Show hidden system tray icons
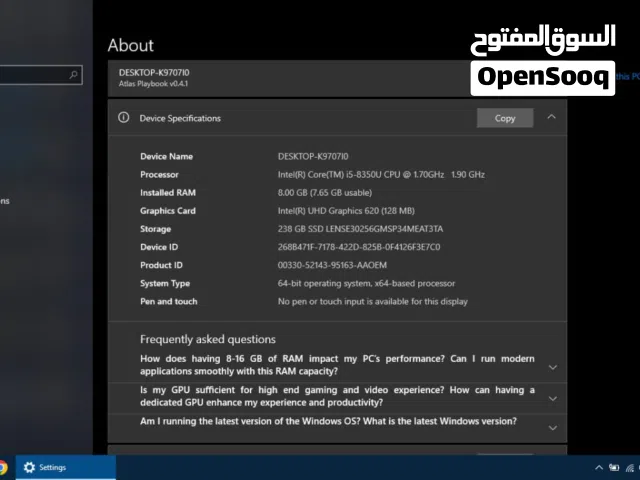 tap(599, 467)
